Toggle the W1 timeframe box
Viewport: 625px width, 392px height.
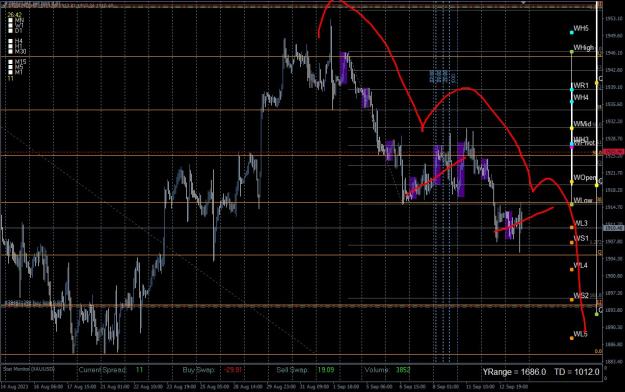[x=10, y=25]
